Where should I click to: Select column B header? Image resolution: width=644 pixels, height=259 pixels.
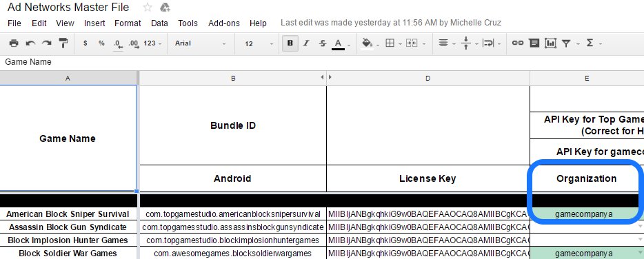click(x=233, y=78)
